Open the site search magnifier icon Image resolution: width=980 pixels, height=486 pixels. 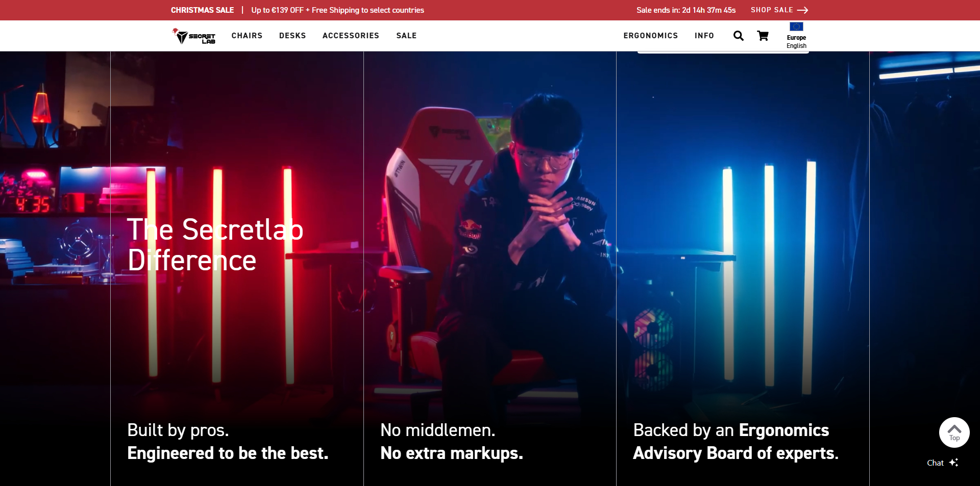[x=738, y=36]
